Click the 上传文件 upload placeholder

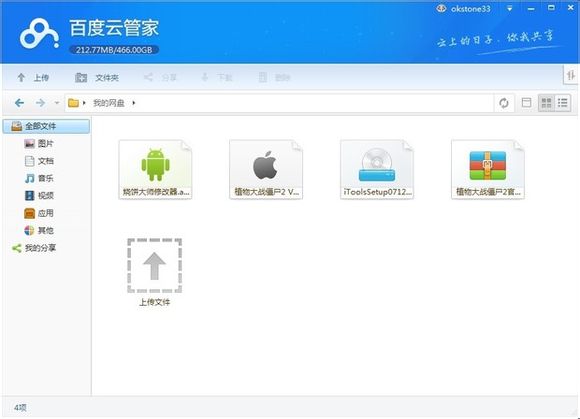point(155,272)
